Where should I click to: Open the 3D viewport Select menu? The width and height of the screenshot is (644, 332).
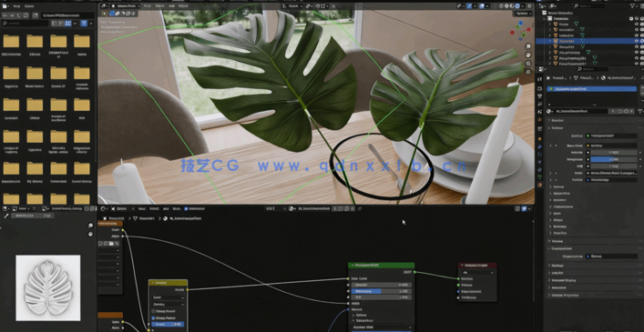tap(160, 6)
